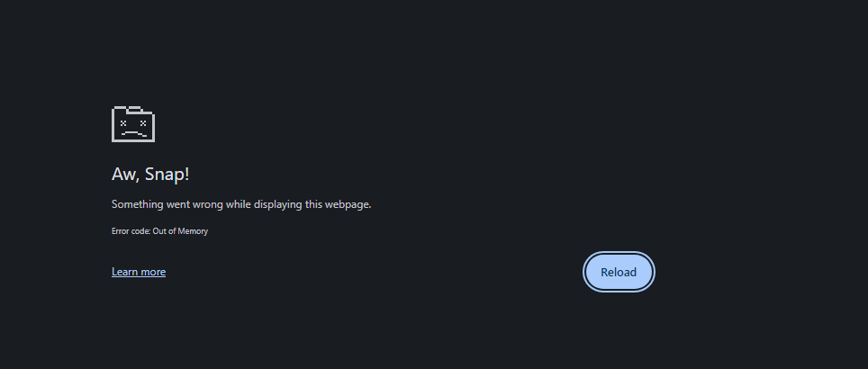
Task: Open the Learn more link
Action: (x=139, y=272)
